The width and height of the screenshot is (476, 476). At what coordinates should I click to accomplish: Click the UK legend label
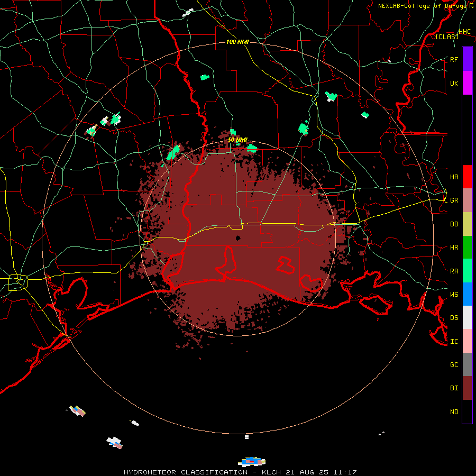[x=454, y=83]
